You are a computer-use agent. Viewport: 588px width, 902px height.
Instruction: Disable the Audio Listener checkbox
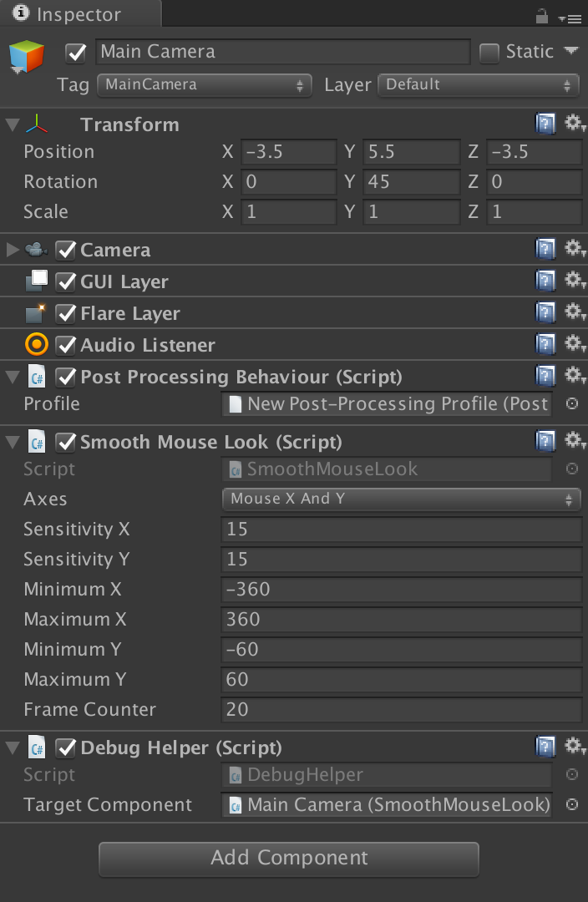coord(66,345)
